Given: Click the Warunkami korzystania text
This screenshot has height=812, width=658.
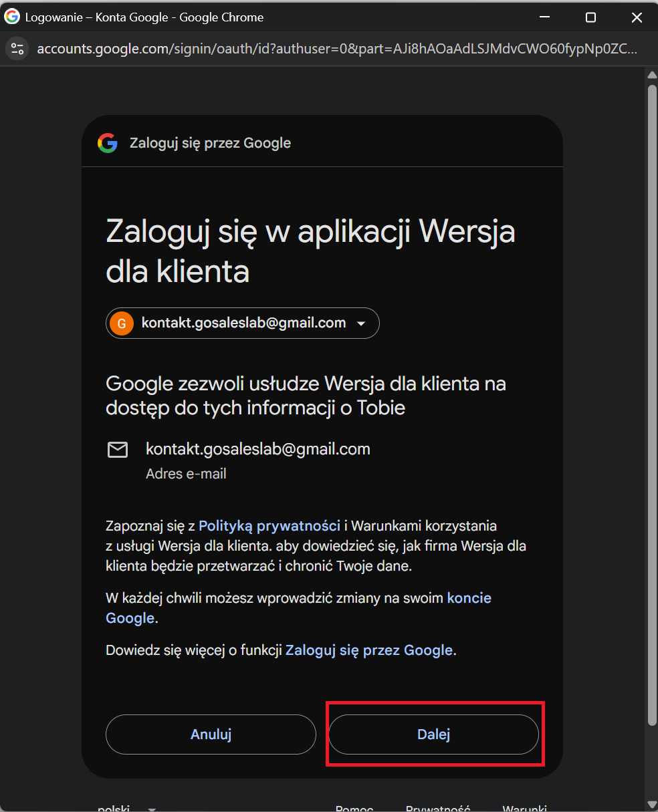Looking at the screenshot, I should pos(424,526).
